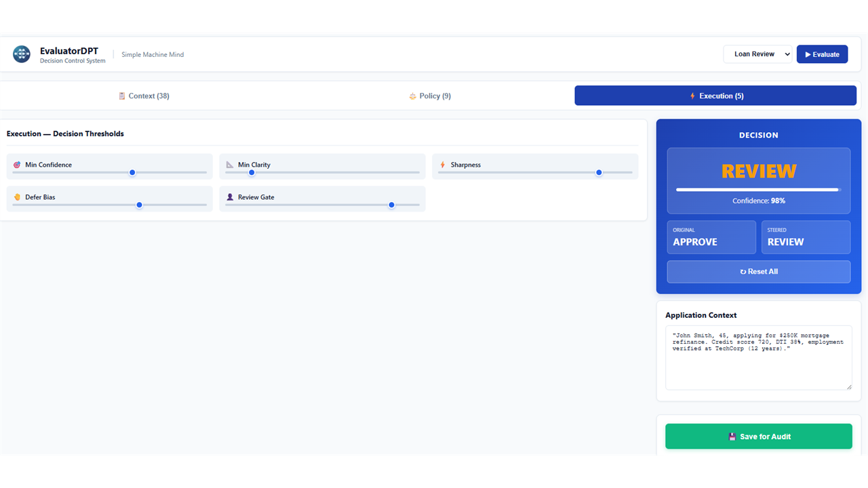The height and width of the screenshot is (488, 868).
Task: Click the Min Confidence slider handle
Action: click(x=132, y=172)
